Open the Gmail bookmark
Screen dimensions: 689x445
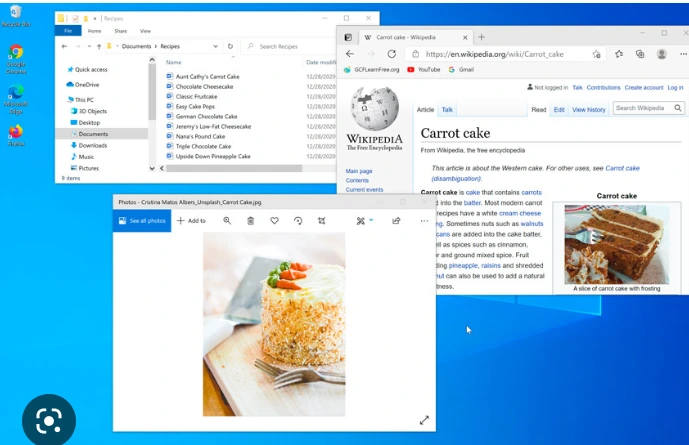pyautogui.click(x=461, y=69)
